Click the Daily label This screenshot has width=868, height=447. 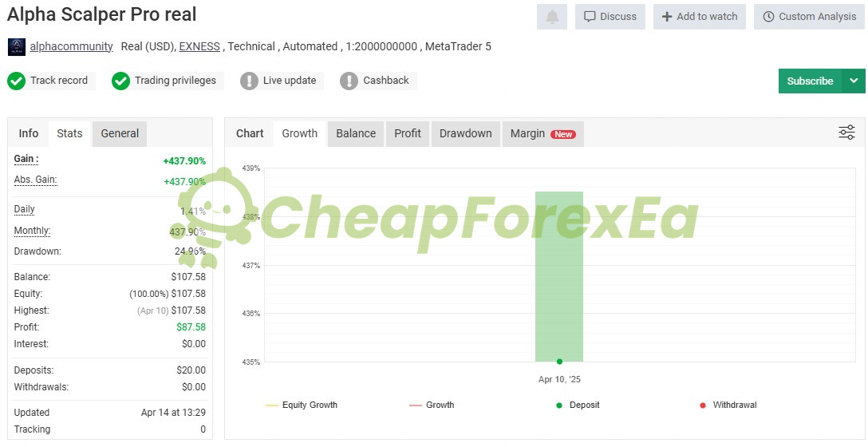25,209
